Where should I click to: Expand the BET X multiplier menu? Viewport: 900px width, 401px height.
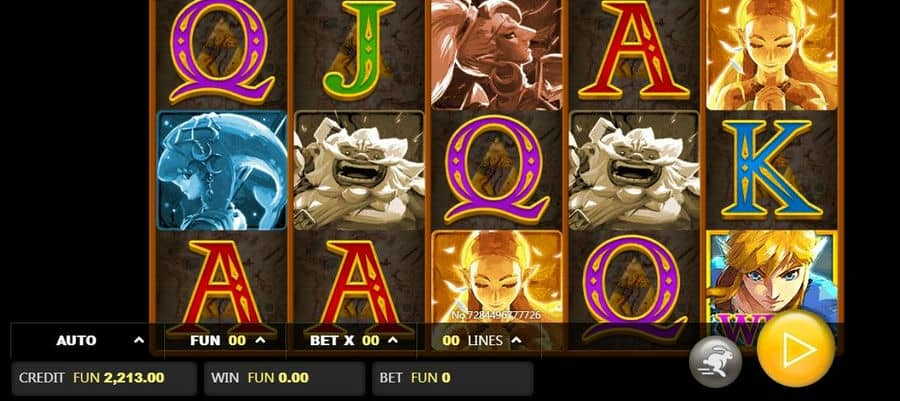(x=393, y=340)
